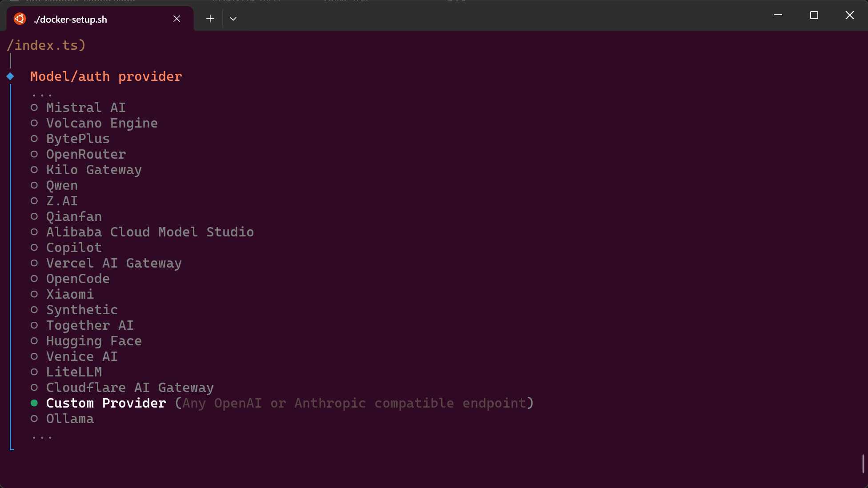Select the Z.AI provider
The image size is (868, 488).
point(54,201)
